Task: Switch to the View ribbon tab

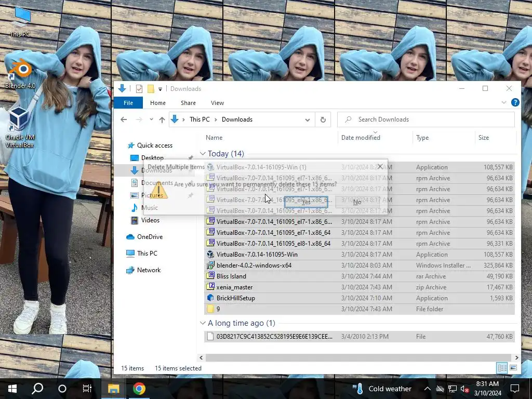Action: (x=217, y=103)
